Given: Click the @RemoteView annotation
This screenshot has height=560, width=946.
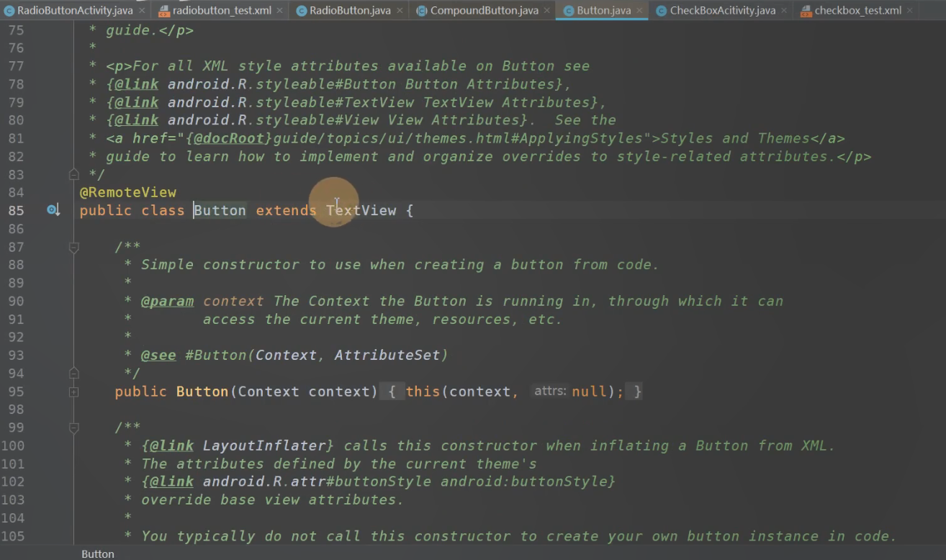Looking at the screenshot, I should (x=127, y=192).
